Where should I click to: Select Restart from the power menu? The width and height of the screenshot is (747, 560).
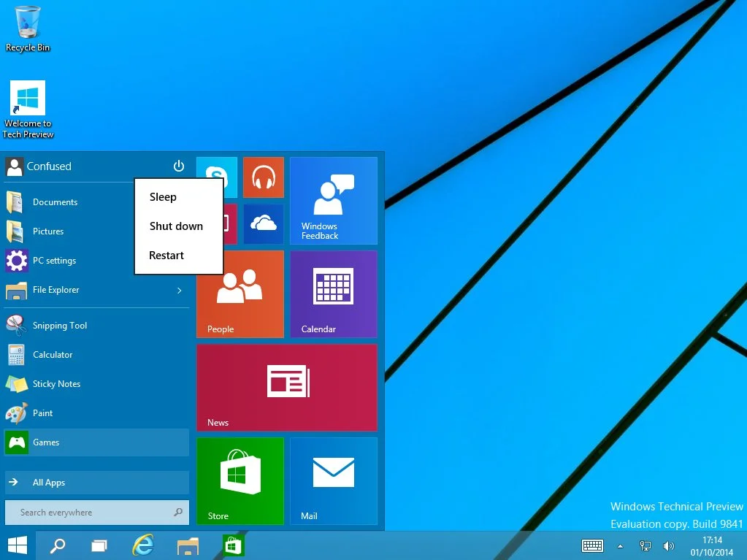coord(179,256)
